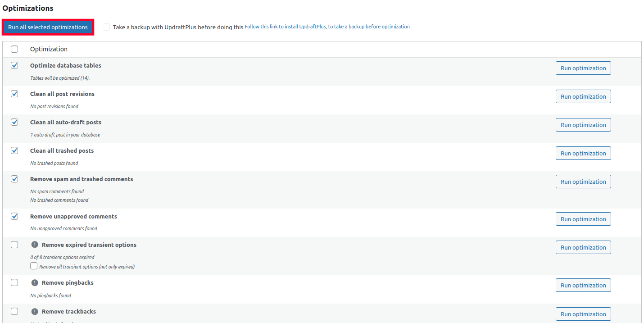
Task: Uncheck Remove unapproved comments checkbox
Action: click(x=14, y=216)
